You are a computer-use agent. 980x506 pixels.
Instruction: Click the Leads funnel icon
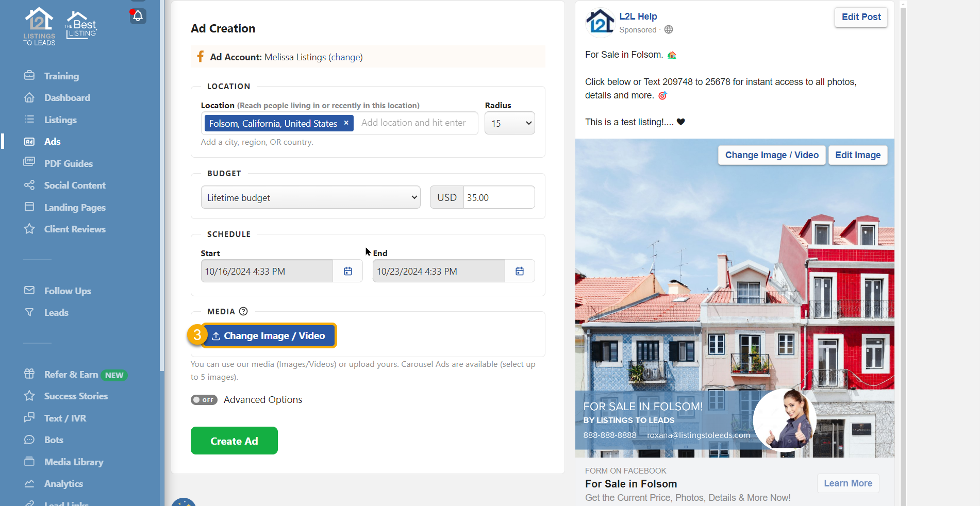coord(29,313)
